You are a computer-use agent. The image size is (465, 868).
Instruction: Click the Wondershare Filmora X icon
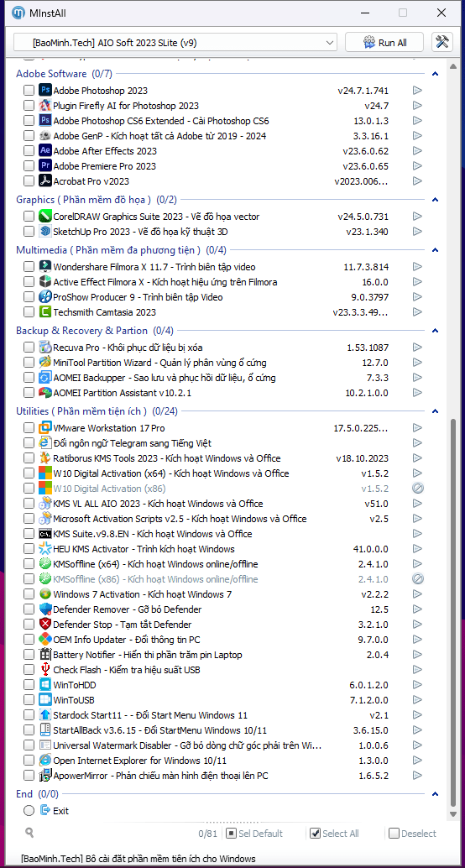coord(44,267)
